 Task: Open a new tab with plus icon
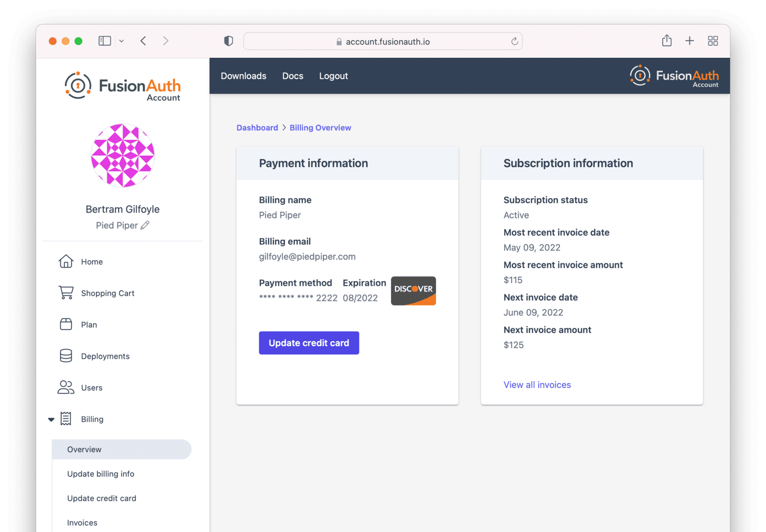click(x=689, y=41)
